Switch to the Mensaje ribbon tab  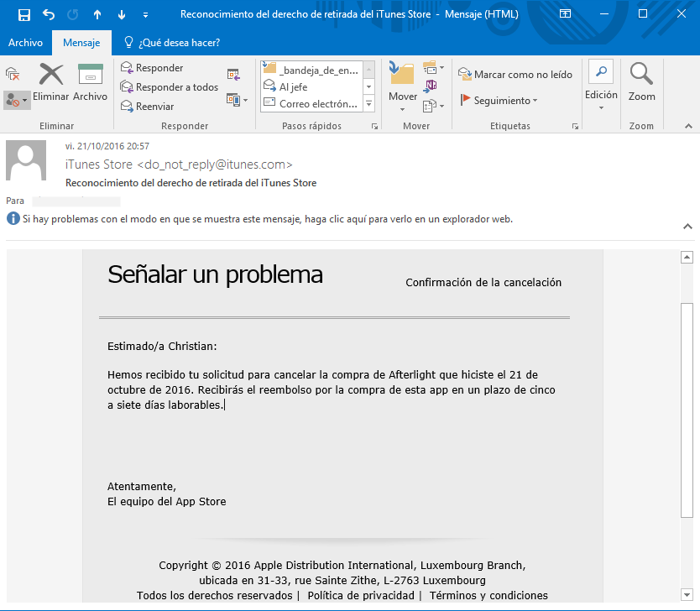pos(81,43)
